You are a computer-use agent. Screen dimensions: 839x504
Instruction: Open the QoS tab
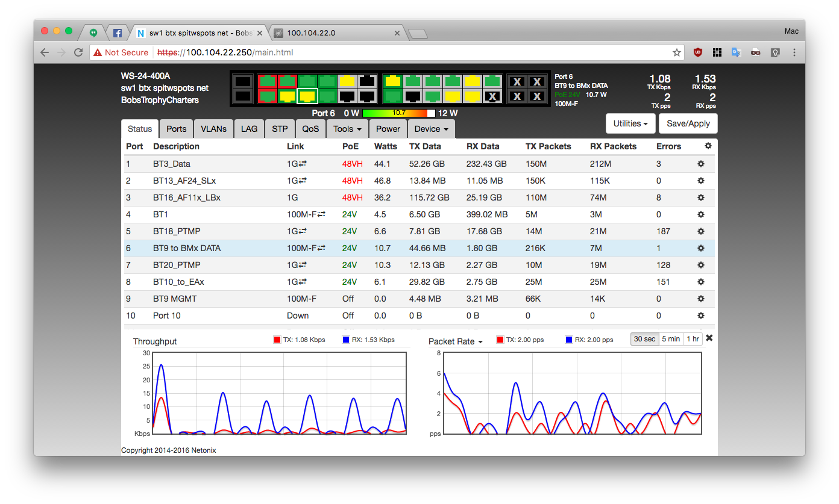310,129
